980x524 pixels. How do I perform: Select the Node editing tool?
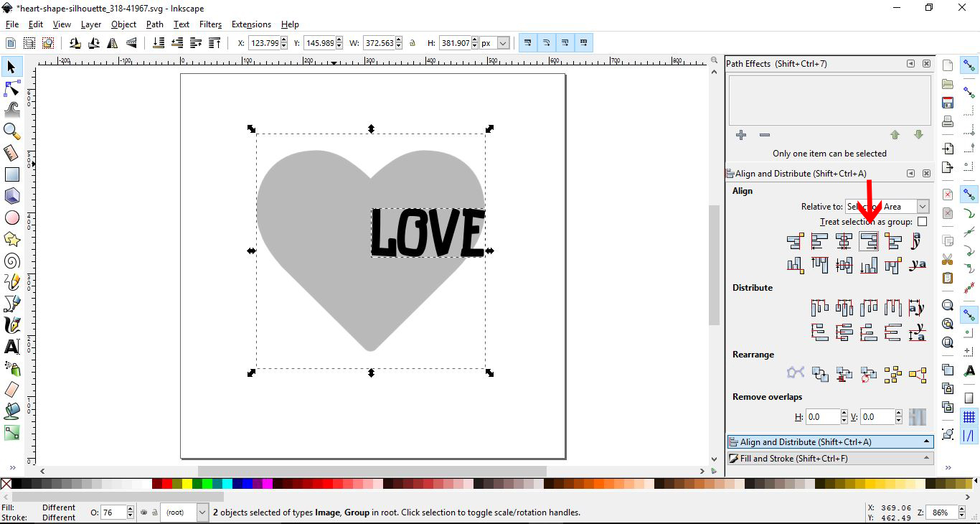(x=11, y=88)
